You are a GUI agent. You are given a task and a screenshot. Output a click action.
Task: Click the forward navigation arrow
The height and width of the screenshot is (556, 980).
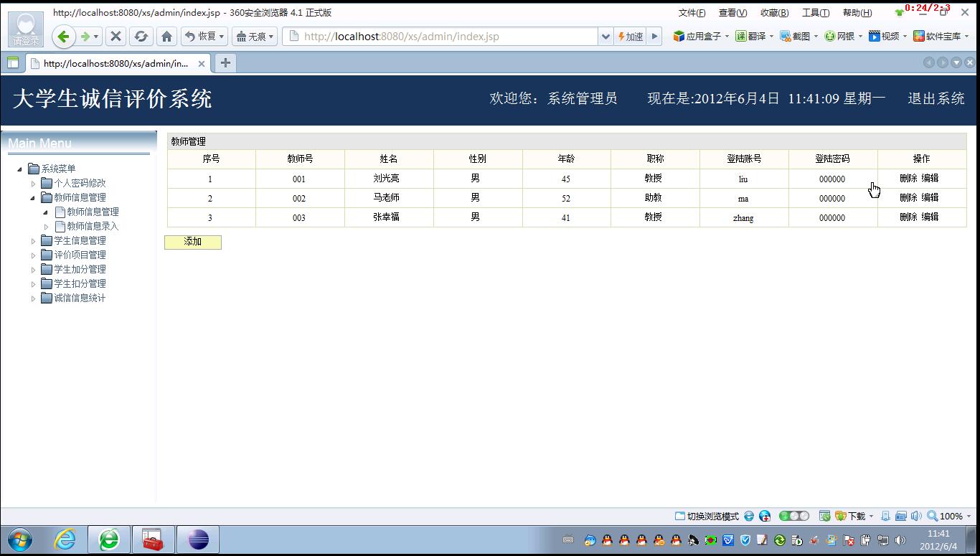(x=85, y=37)
